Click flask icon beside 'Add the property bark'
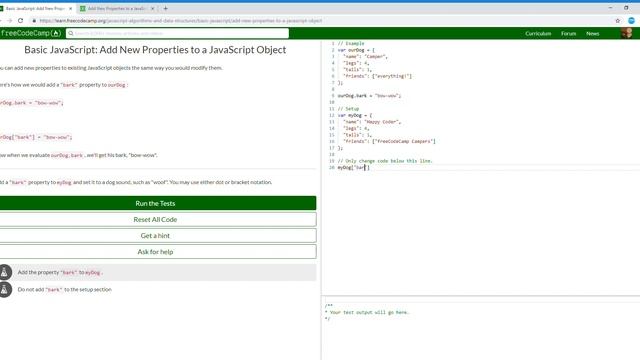The width and height of the screenshot is (640, 360). 5,272
